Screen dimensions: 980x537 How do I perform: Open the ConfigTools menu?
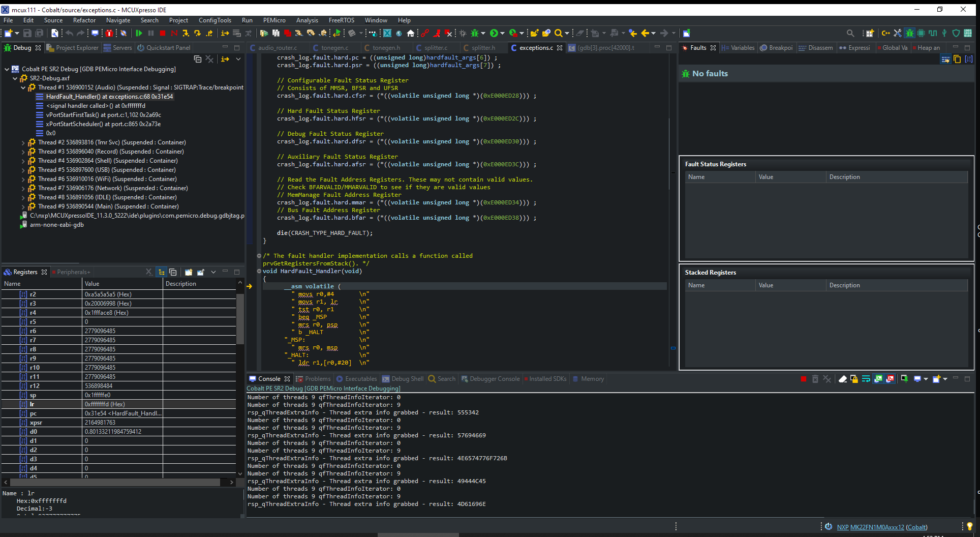[215, 20]
